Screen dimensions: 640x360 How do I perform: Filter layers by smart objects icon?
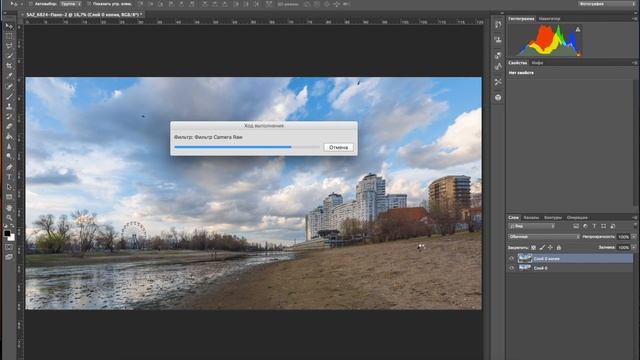(613, 226)
